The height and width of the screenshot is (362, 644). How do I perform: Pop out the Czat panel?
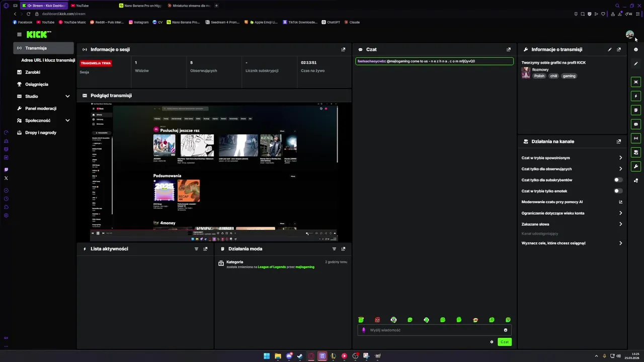pyautogui.click(x=508, y=50)
